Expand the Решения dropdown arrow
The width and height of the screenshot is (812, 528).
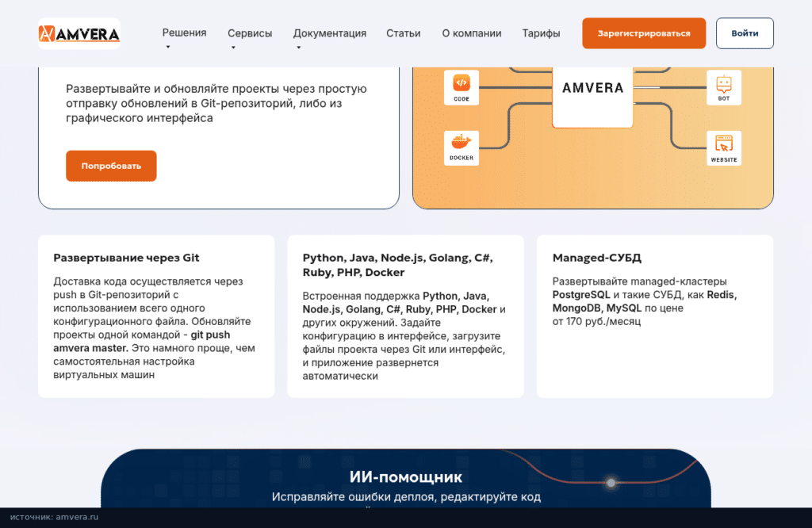click(x=168, y=47)
